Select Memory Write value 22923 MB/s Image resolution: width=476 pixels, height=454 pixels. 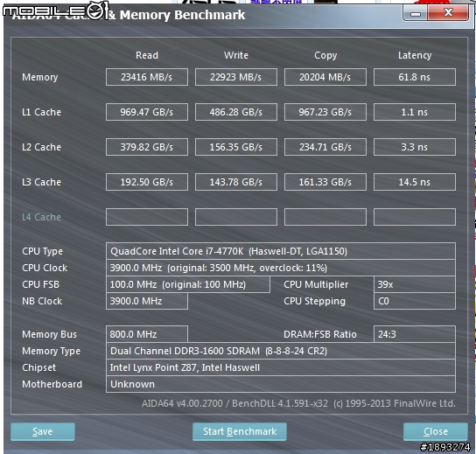[236, 77]
